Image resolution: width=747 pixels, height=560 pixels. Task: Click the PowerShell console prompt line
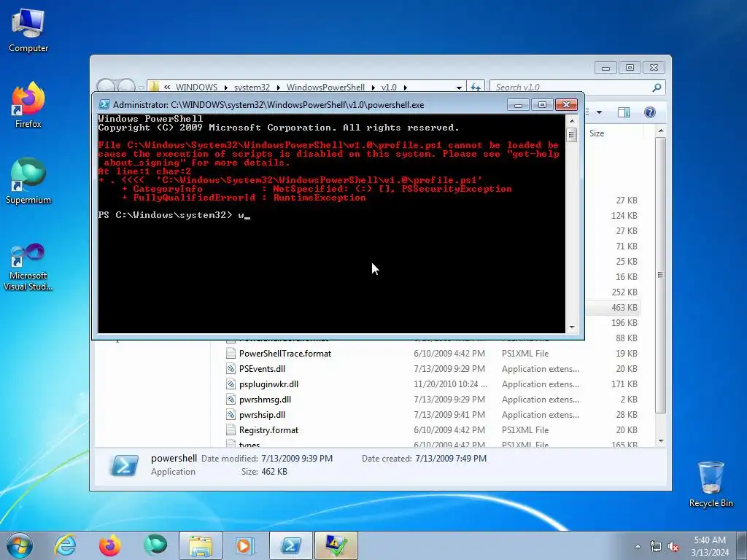(x=174, y=215)
